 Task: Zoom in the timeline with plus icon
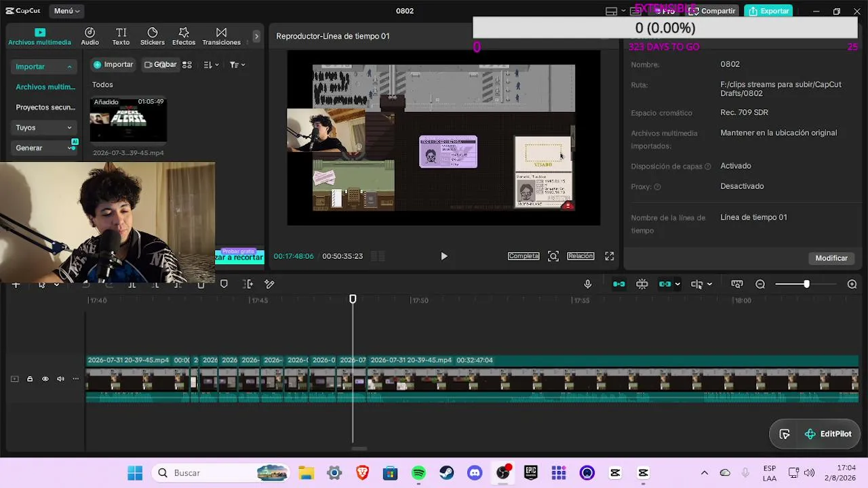click(x=852, y=284)
